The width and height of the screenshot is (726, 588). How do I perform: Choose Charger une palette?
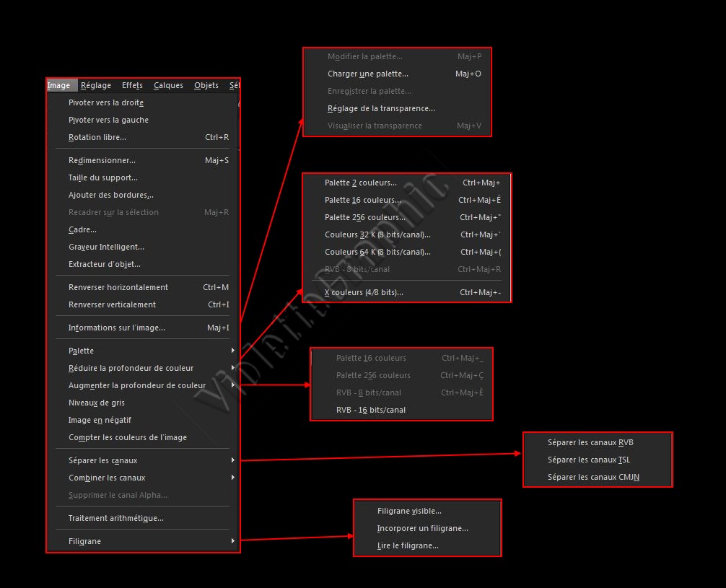pos(368,74)
